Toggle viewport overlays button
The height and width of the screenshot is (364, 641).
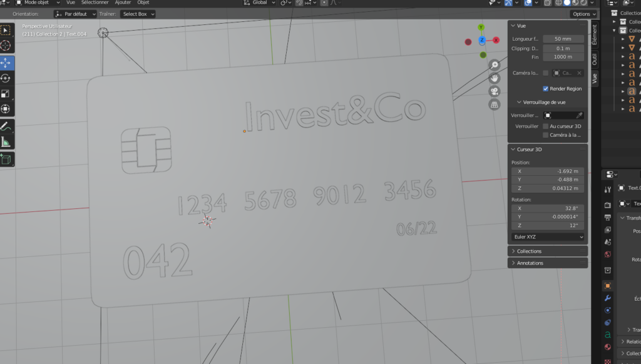pyautogui.click(x=528, y=3)
